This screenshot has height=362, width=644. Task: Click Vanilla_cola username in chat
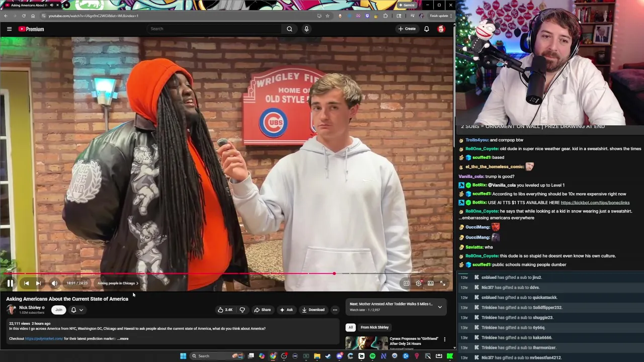[471, 176]
